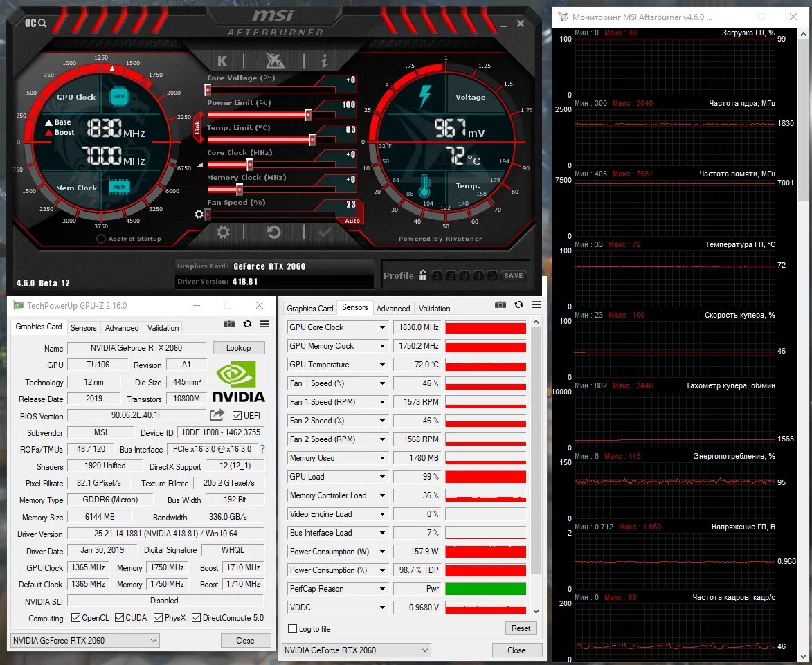
Task: Open hamburger menu in GPU-Z Sensors window
Action: click(536, 304)
